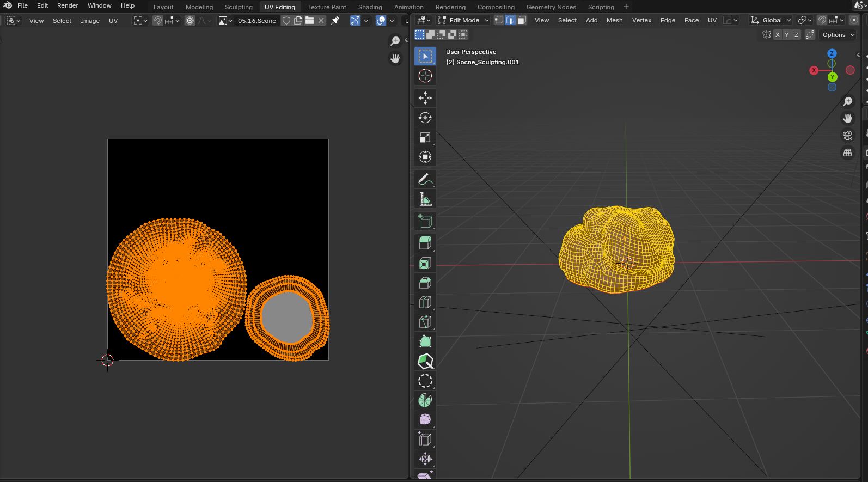Open the Edit Mode dropdown

(x=463, y=20)
